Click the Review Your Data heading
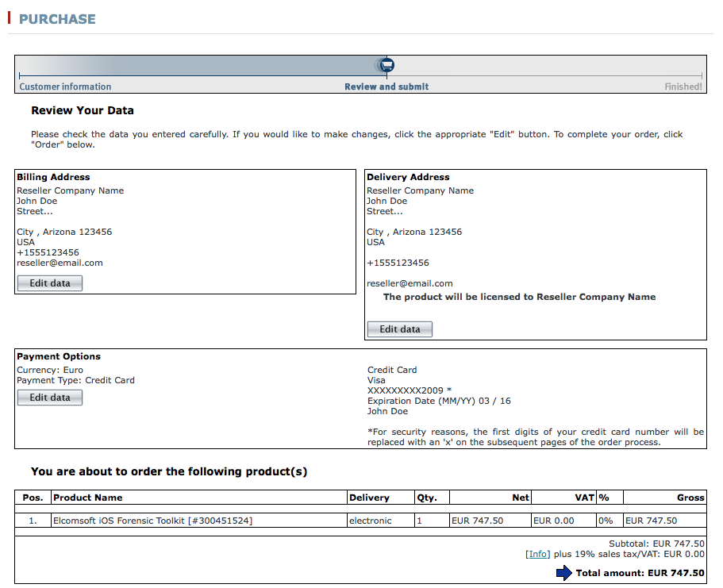 (x=83, y=110)
